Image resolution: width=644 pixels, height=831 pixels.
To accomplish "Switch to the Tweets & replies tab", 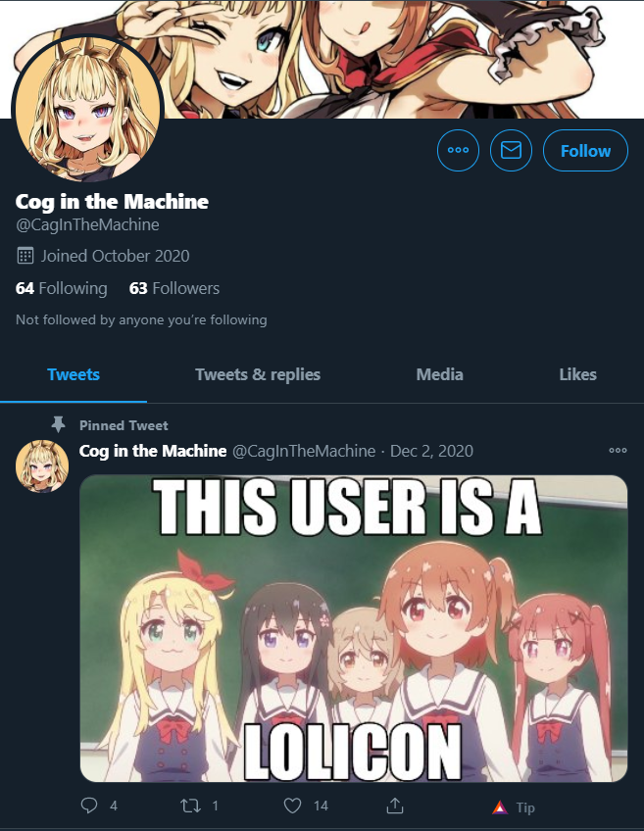I will [258, 374].
